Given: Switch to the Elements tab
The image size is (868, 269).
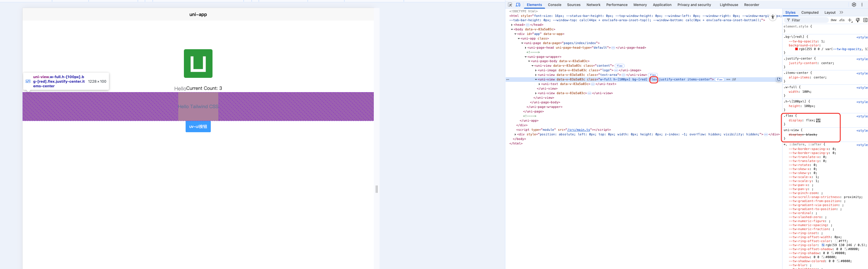Looking at the screenshot, I should click(x=534, y=5).
